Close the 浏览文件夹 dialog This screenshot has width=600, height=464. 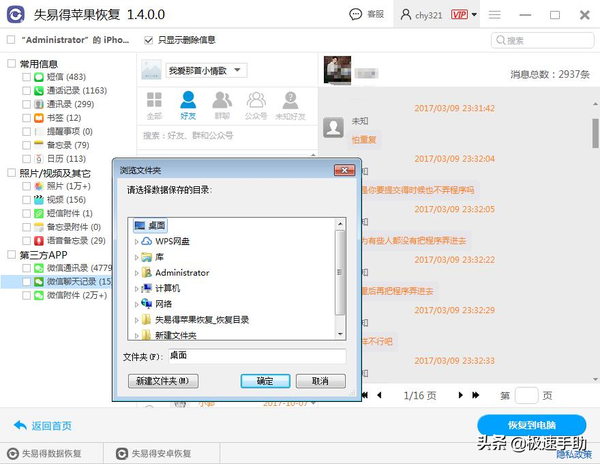[344, 170]
